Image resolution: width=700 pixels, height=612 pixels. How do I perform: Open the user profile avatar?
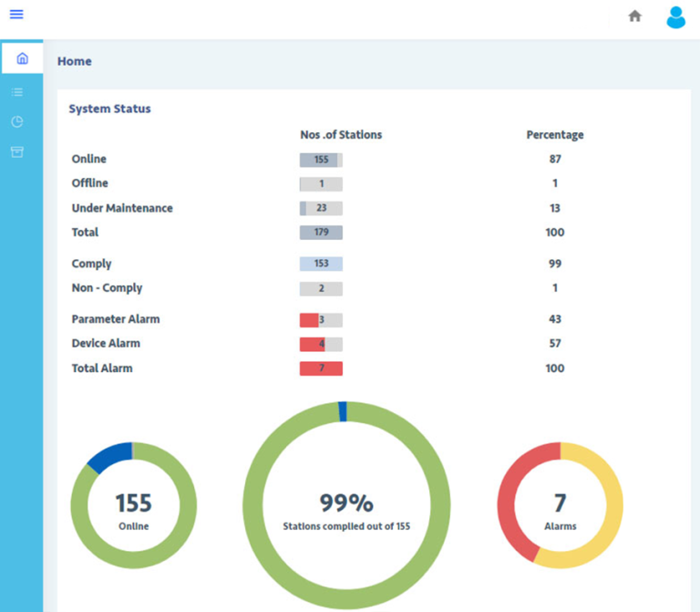click(x=675, y=16)
